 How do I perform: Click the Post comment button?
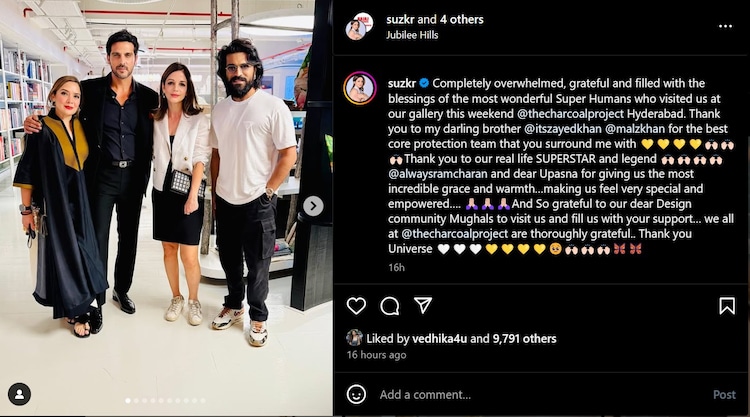pyautogui.click(x=724, y=395)
